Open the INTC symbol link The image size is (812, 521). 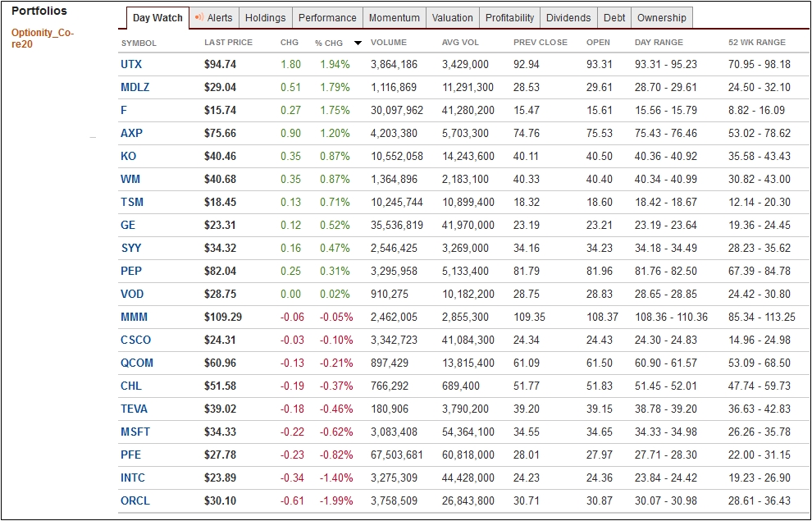133,478
